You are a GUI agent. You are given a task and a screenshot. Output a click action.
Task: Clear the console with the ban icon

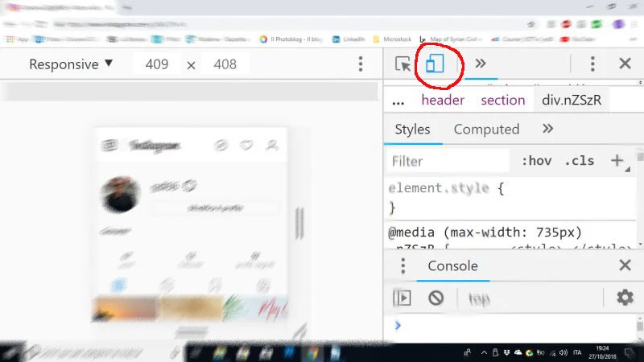pos(436,298)
